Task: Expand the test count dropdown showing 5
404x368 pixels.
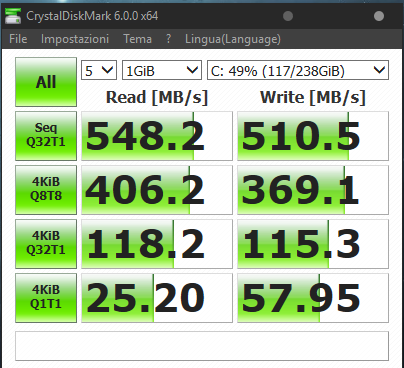Action: click(99, 70)
